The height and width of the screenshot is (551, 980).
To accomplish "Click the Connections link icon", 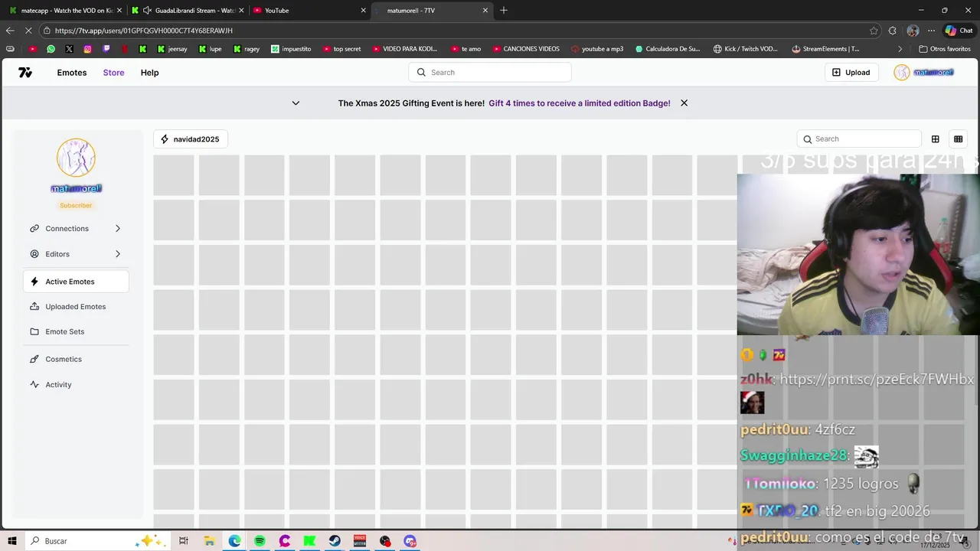I will [x=34, y=229].
